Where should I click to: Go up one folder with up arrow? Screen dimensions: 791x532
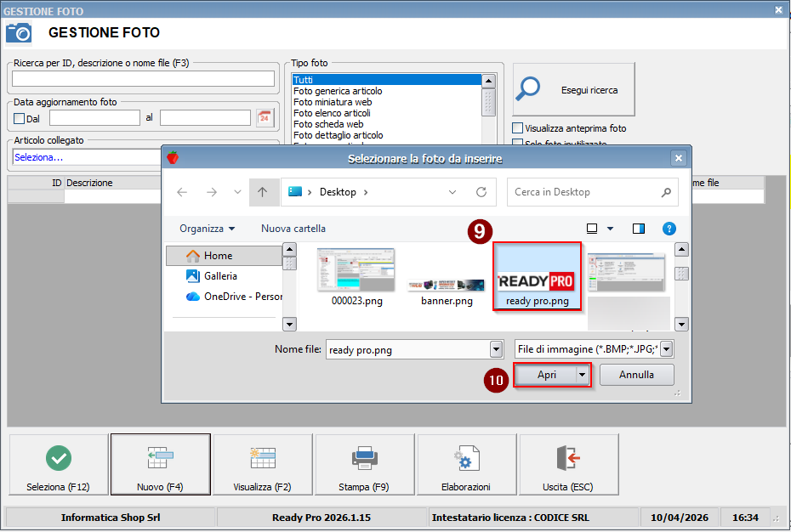tap(262, 192)
